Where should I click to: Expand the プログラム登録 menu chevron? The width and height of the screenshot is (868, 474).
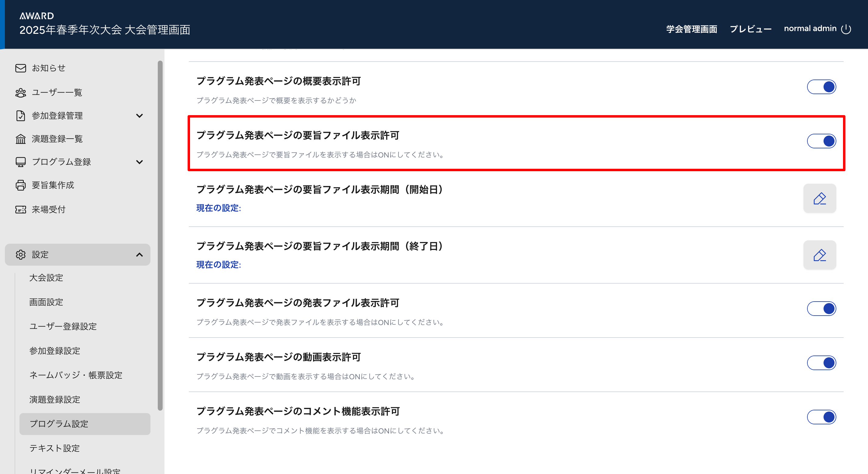click(139, 162)
